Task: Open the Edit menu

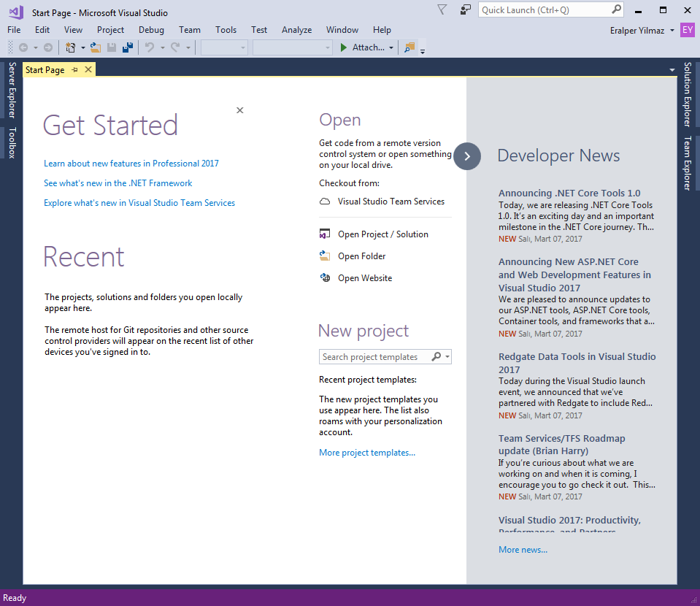Action: pyautogui.click(x=42, y=30)
